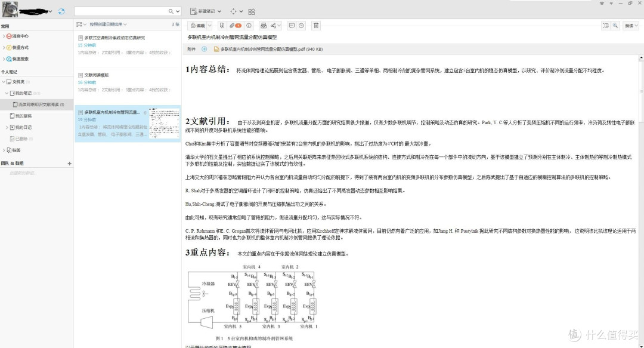Click the add attachment plus icon
The width and height of the screenshot is (644, 348).
(204, 49)
